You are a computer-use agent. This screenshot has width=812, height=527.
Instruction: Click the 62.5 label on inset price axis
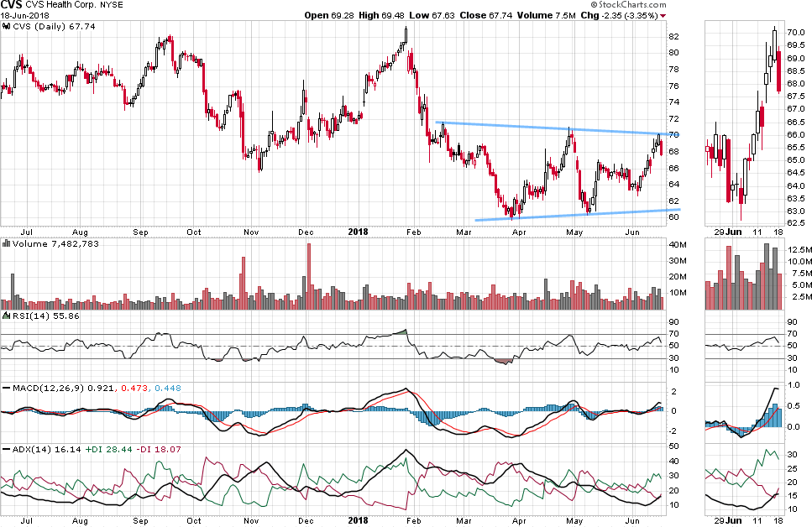(x=795, y=223)
